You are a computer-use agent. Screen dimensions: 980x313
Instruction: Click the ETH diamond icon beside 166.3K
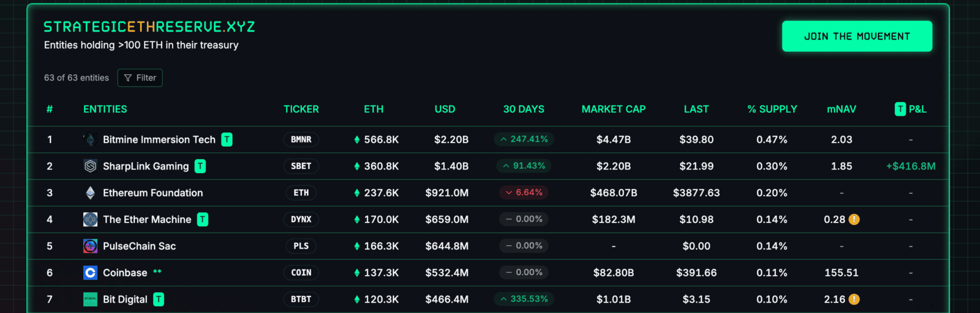pos(357,246)
